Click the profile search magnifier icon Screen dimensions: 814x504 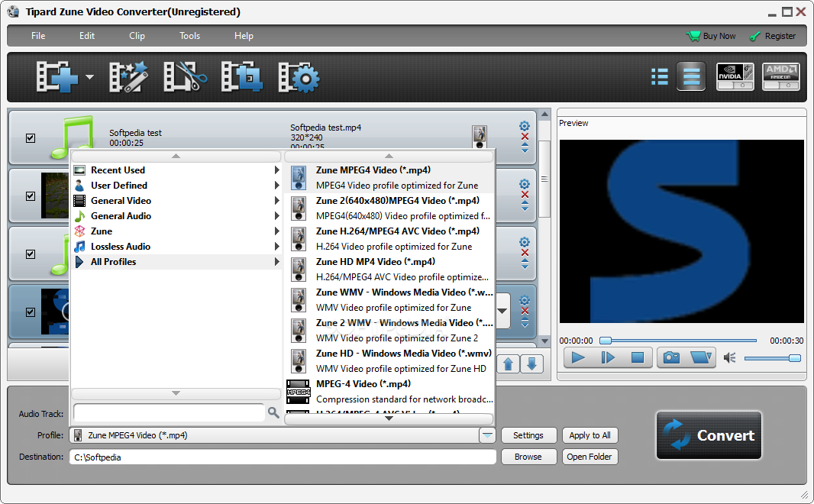273,412
